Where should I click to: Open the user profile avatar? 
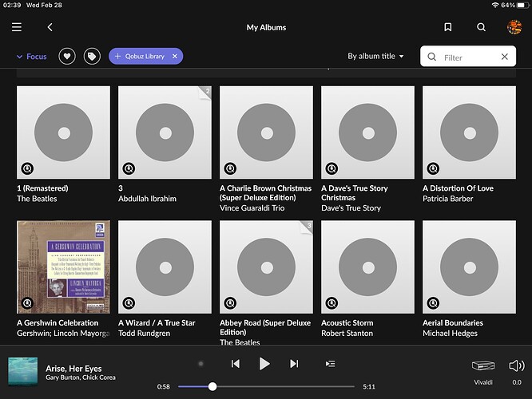[x=514, y=27]
